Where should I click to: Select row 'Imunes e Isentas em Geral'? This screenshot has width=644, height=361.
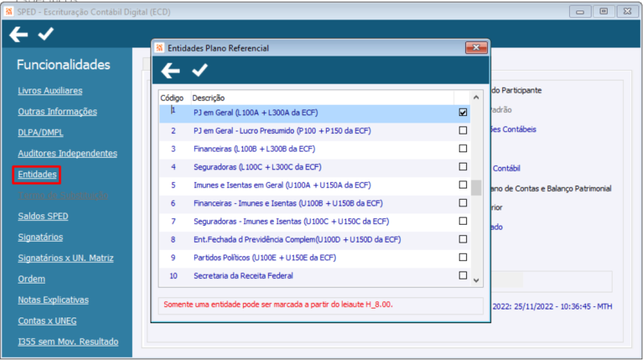point(315,185)
